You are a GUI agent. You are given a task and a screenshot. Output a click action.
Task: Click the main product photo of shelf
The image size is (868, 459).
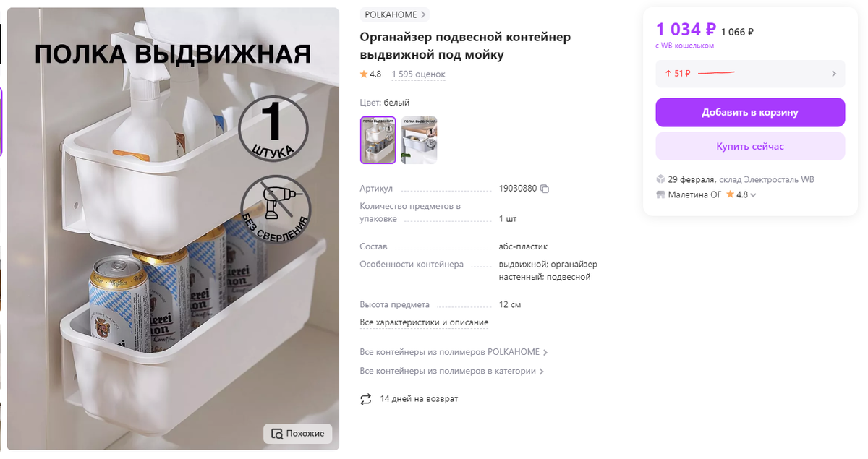[173, 229]
